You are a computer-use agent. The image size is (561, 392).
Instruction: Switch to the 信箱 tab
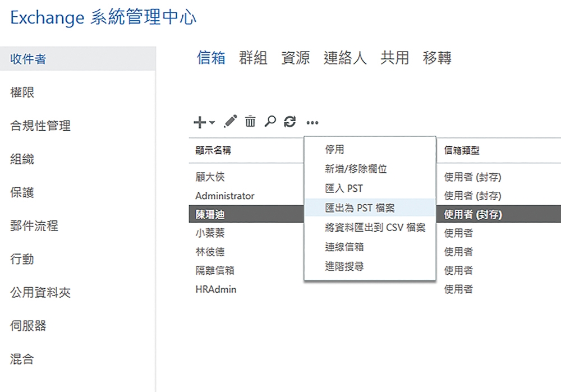pyautogui.click(x=211, y=58)
